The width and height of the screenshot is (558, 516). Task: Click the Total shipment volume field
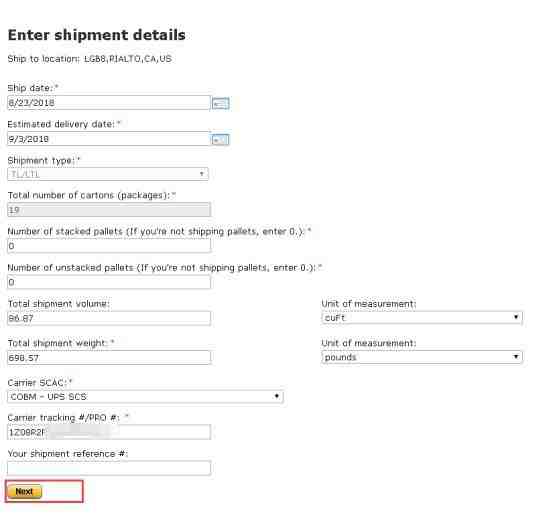(109, 318)
